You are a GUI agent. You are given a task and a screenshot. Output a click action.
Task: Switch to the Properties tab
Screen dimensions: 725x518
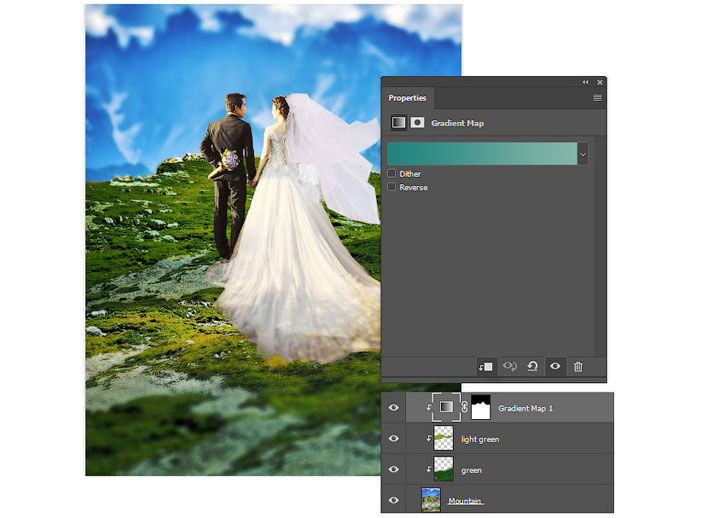[407, 98]
